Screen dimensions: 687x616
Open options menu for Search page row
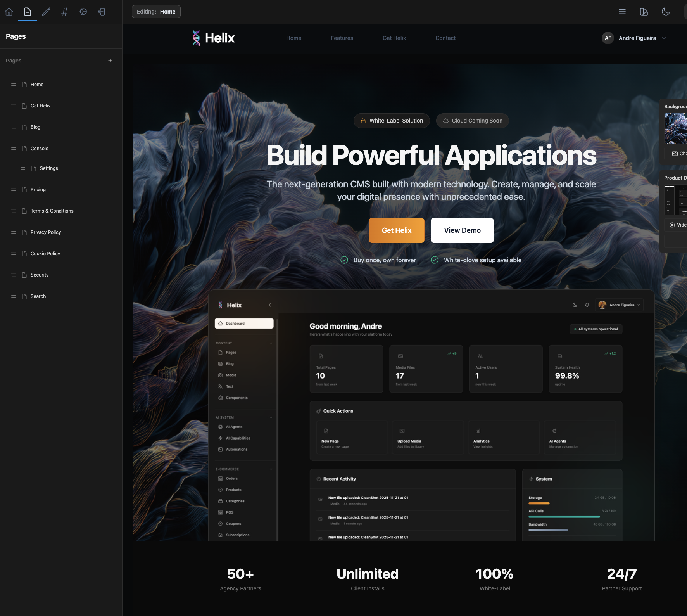(107, 296)
